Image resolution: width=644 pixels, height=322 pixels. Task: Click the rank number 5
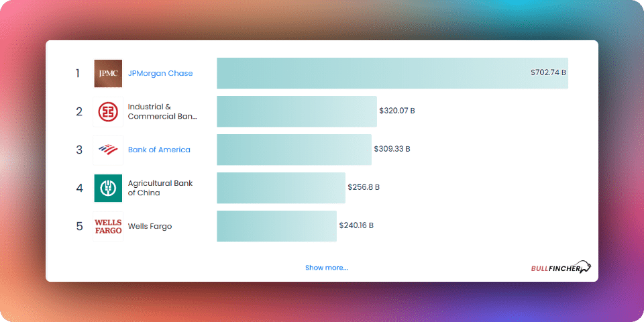click(x=79, y=226)
